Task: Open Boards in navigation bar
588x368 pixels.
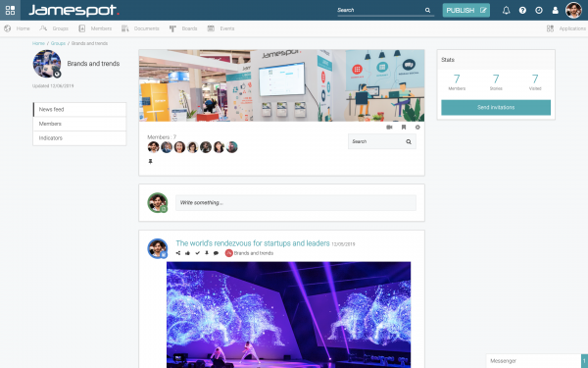Action: [x=183, y=28]
